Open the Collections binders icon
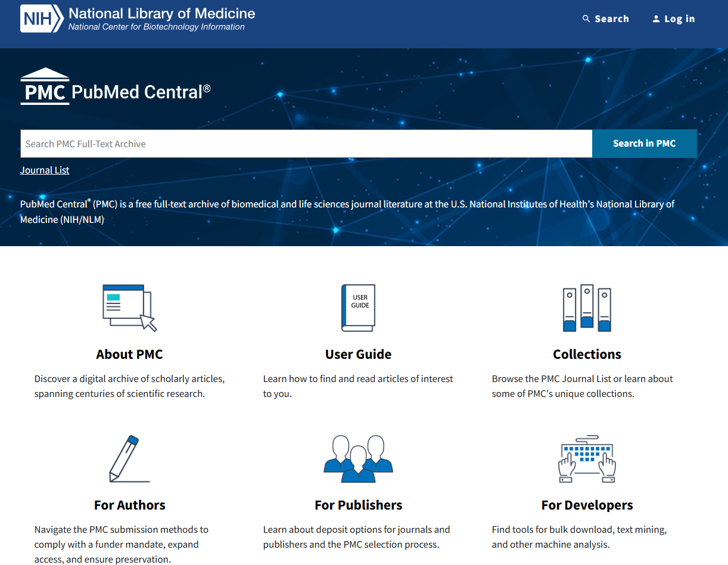 (x=586, y=308)
